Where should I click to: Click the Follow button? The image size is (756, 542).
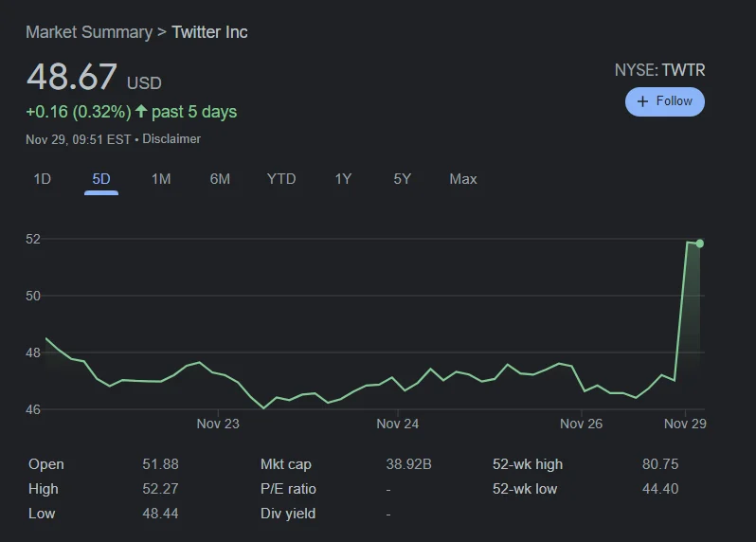665,101
